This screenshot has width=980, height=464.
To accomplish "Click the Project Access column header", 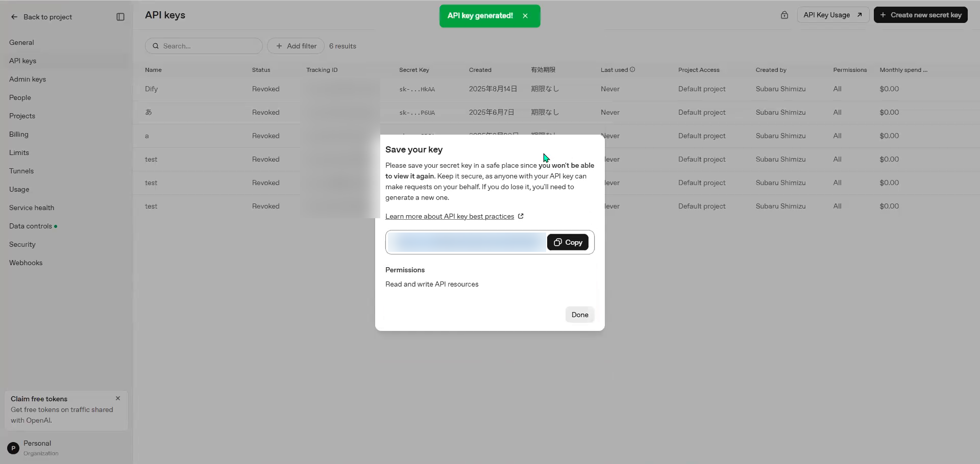I will click(x=699, y=70).
